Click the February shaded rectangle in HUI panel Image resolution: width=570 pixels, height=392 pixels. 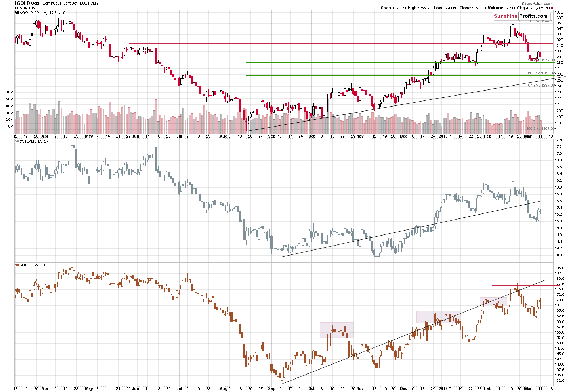(x=493, y=301)
